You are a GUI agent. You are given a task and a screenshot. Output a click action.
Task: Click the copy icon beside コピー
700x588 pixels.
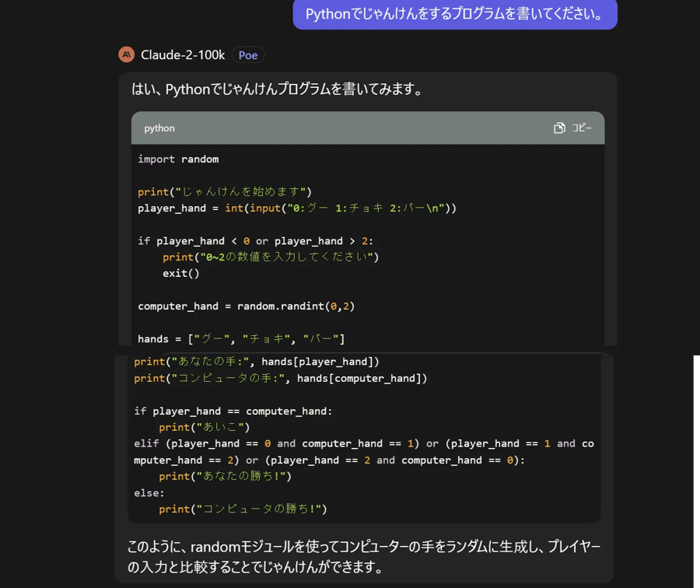558,128
